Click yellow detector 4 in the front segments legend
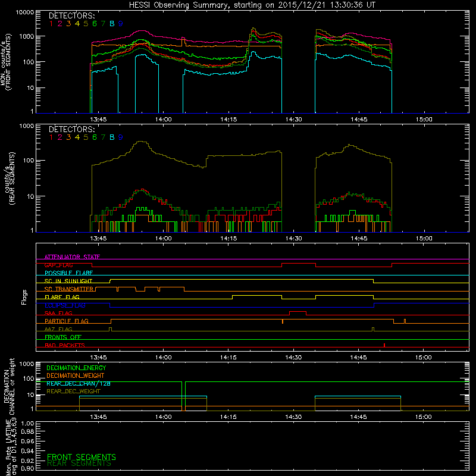476x476 pixels. pos(77,23)
